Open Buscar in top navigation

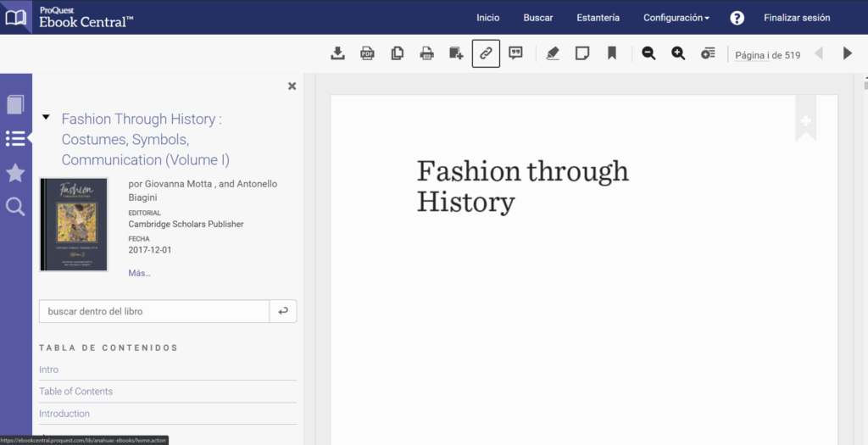537,18
